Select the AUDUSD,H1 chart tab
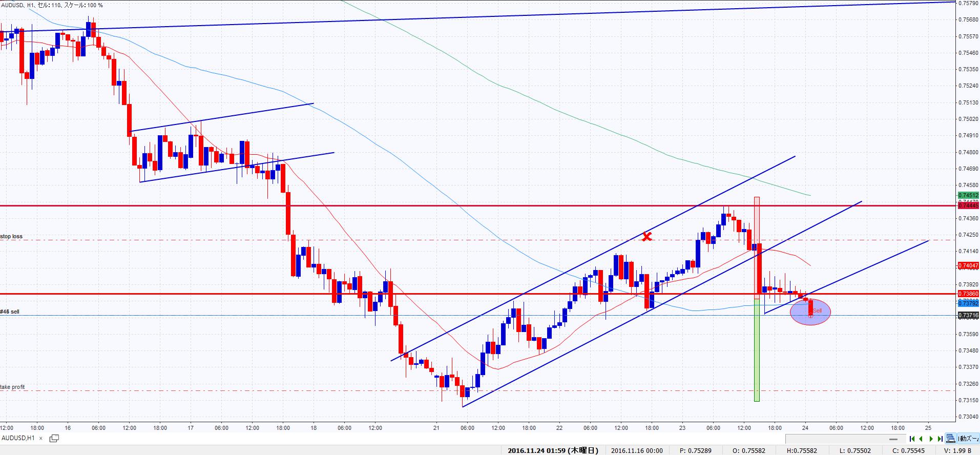Image resolution: width=980 pixels, height=455 pixels. [18, 438]
